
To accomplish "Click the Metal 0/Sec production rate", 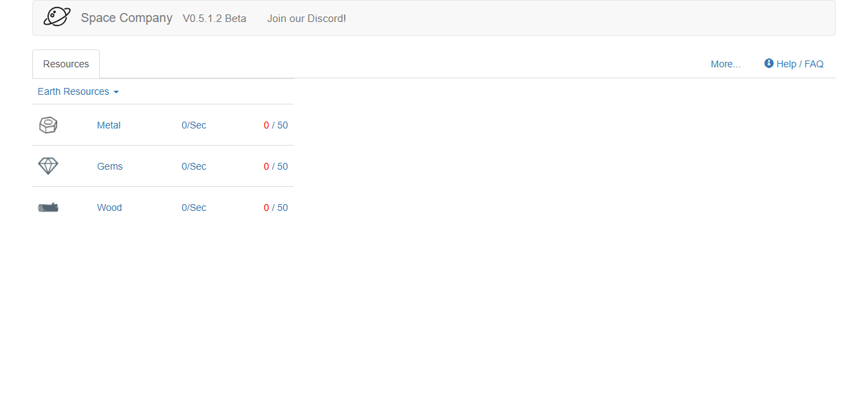I will pyautogui.click(x=194, y=125).
